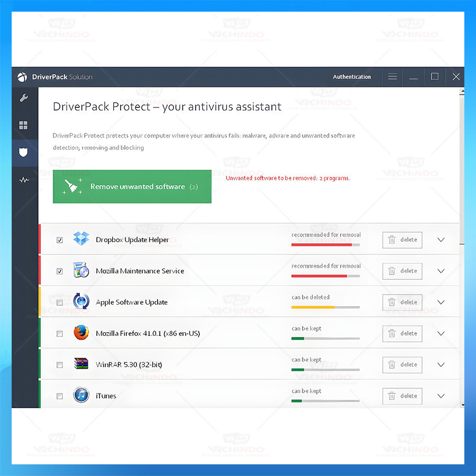Uncheck the Mozilla Maintenance Service checkbox

coord(60,271)
